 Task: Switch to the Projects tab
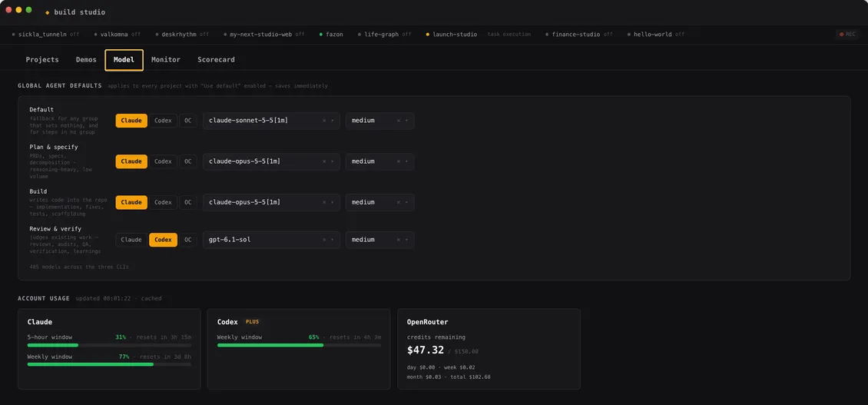42,60
